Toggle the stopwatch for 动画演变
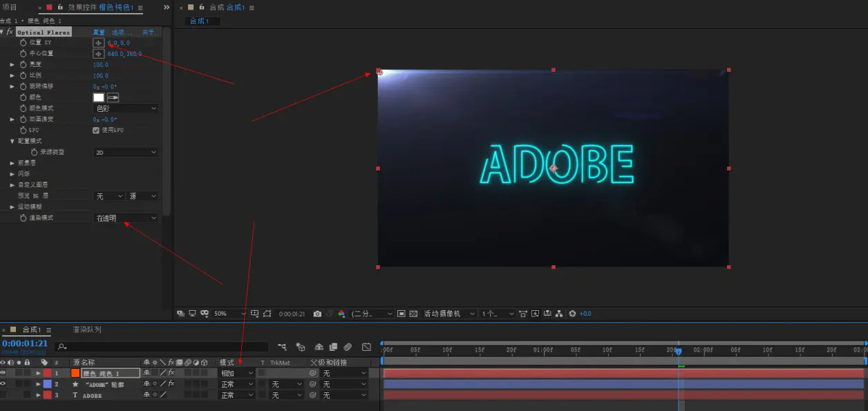 tap(23, 120)
